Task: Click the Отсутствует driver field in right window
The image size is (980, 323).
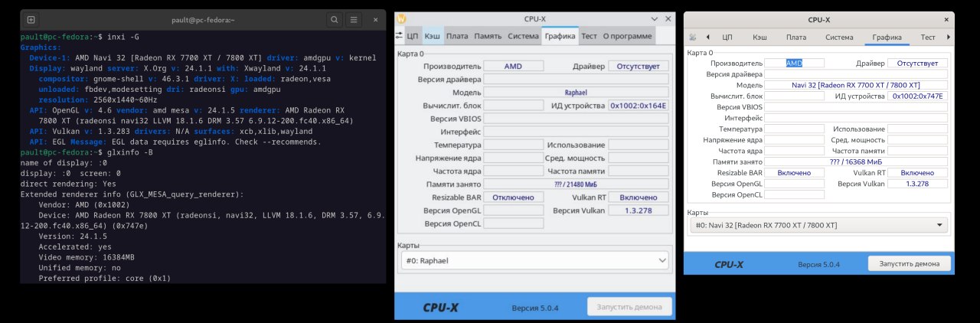Action: click(x=918, y=63)
